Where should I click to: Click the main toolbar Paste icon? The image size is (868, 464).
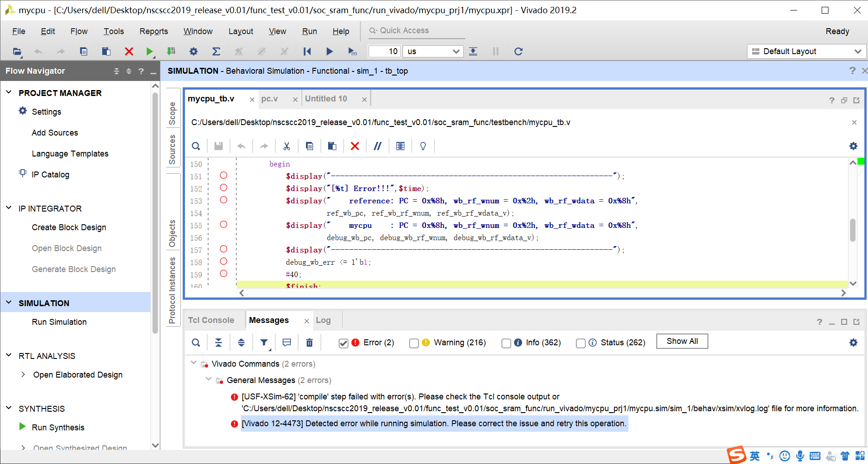coord(106,51)
